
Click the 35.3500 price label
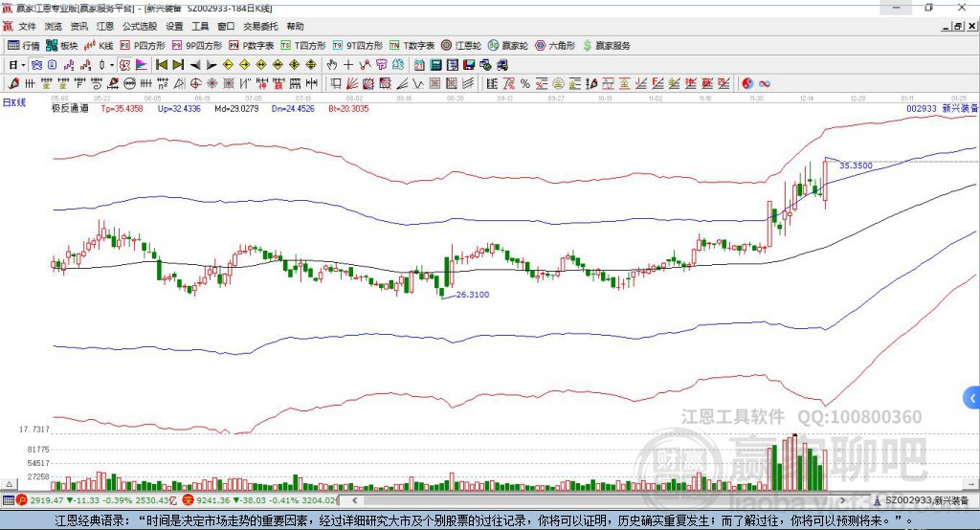(856, 166)
